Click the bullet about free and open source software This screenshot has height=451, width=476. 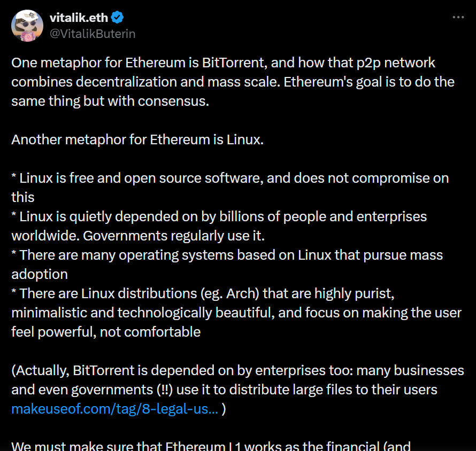pyautogui.click(x=230, y=178)
